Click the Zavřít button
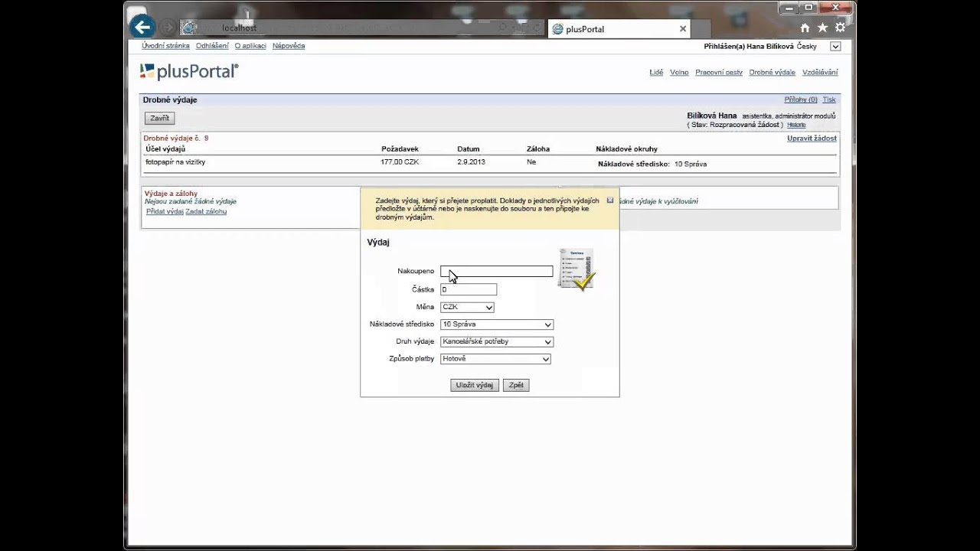Viewport: 980px width, 551px height. pyautogui.click(x=160, y=119)
